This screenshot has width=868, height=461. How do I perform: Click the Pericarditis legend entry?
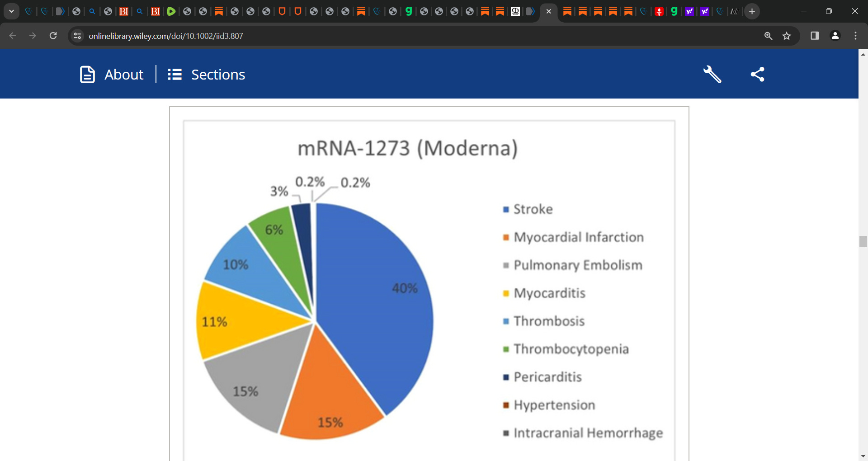tap(542, 377)
